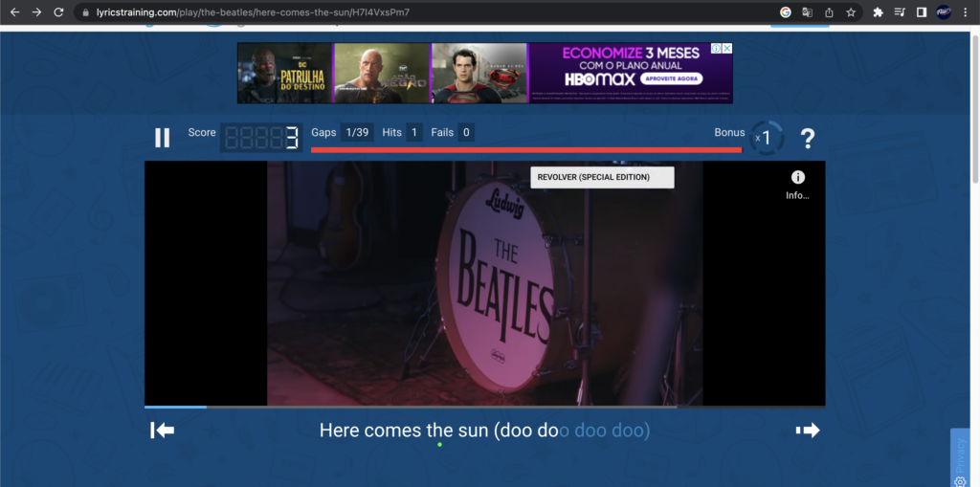Click the Adão Negro ad image
Viewport: 980px width, 487px height.
coord(381,73)
